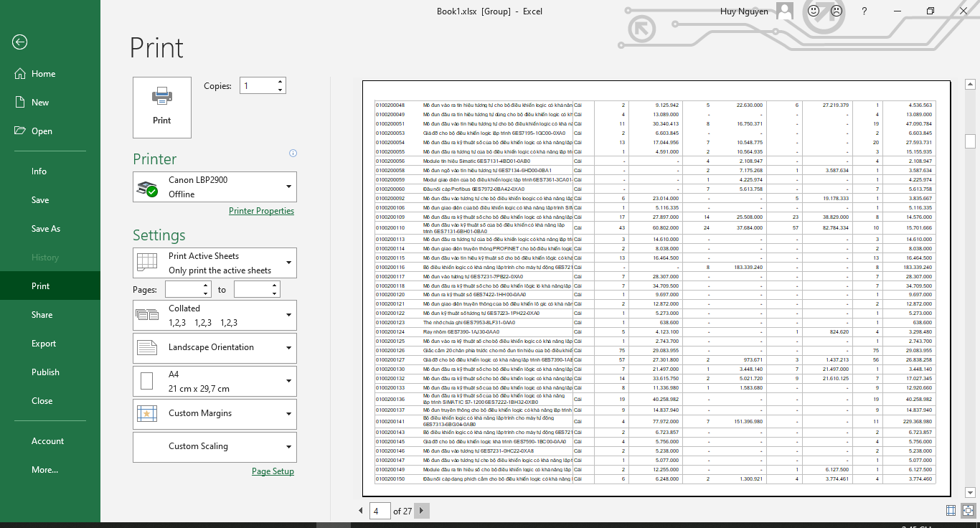This screenshot has width=980, height=528.
Task: Go to next preview page
Action: click(x=422, y=511)
